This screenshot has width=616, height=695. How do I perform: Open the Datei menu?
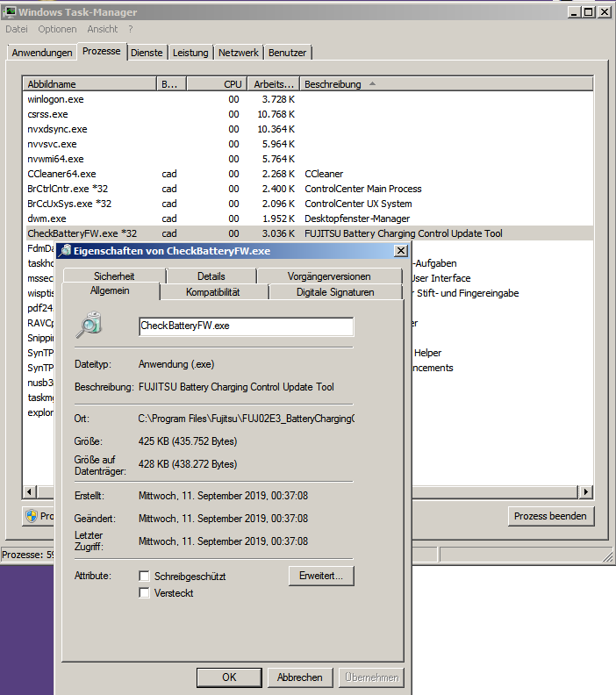[17, 29]
